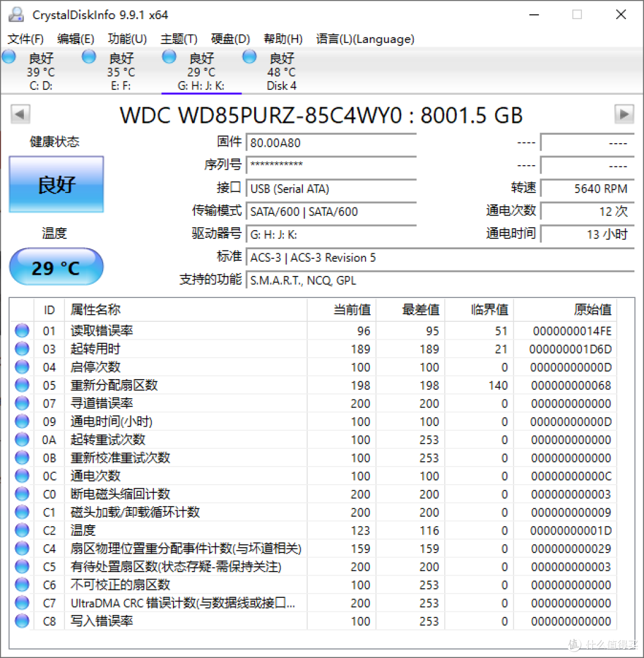Viewport: 644px width, 658px height.
Task: Click the 传输模式 field SATA/600
Action: coord(331,211)
